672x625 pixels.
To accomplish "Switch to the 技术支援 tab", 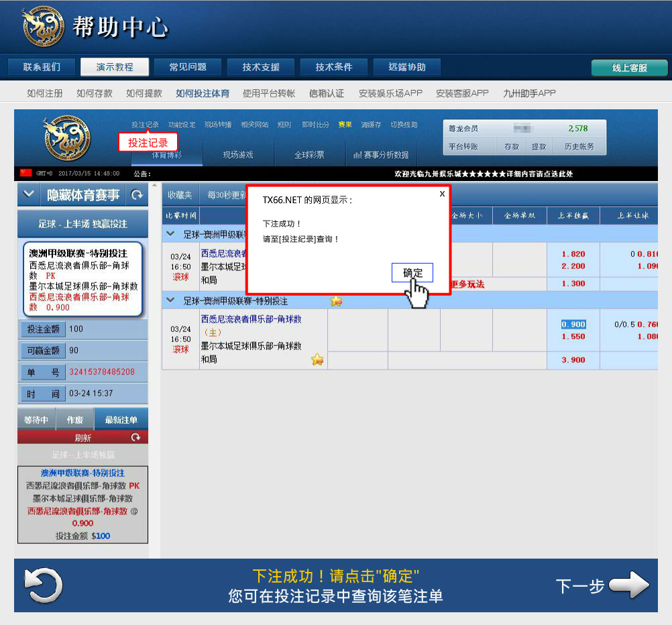I will [261, 67].
